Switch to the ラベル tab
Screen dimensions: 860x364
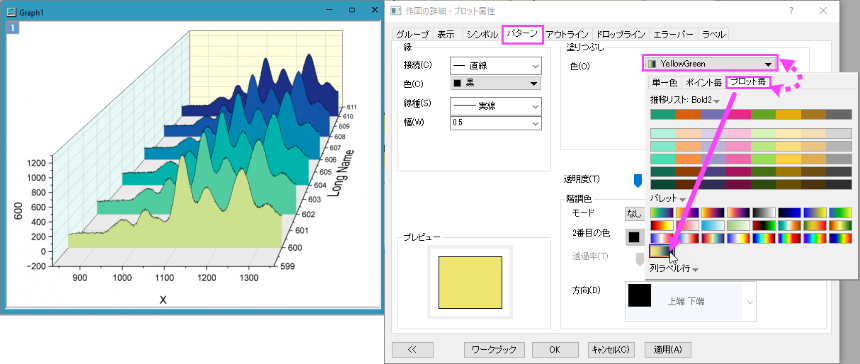(714, 34)
